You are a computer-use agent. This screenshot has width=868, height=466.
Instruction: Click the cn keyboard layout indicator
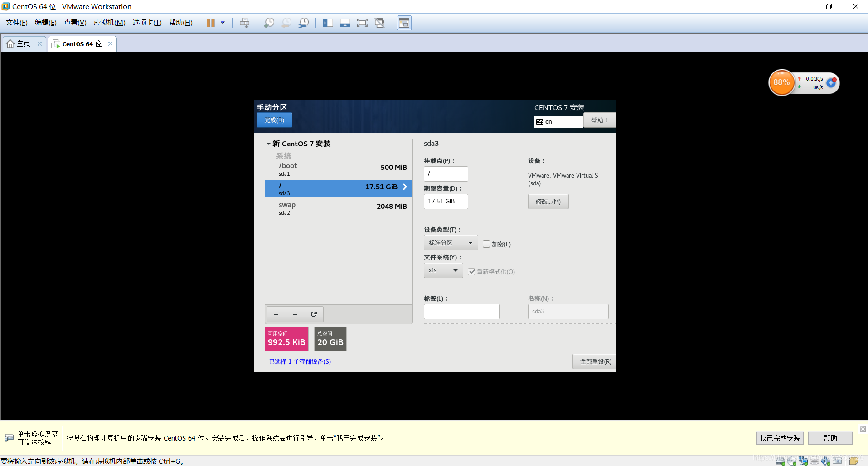click(558, 122)
